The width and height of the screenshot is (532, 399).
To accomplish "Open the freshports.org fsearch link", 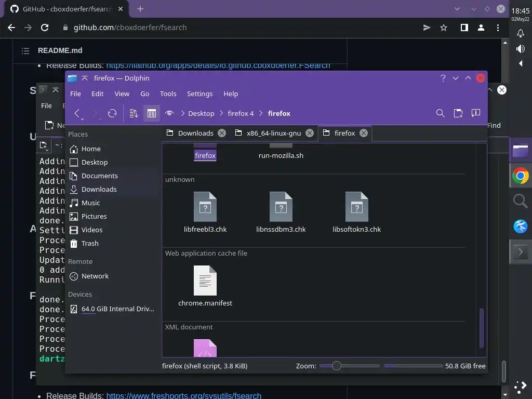I will click(x=183, y=395).
